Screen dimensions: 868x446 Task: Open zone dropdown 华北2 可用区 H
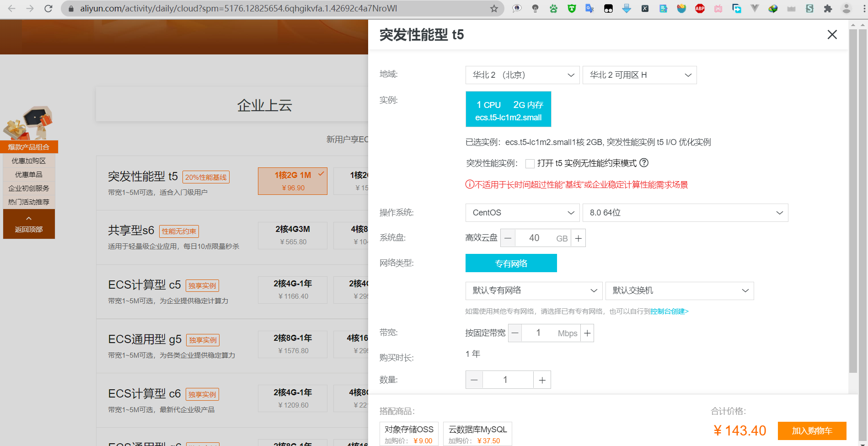coord(640,75)
